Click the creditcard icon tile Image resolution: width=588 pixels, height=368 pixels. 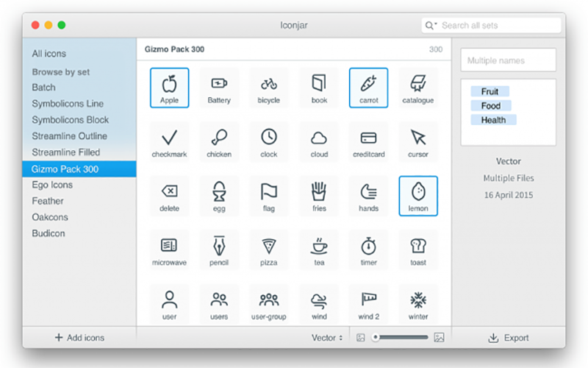click(369, 142)
